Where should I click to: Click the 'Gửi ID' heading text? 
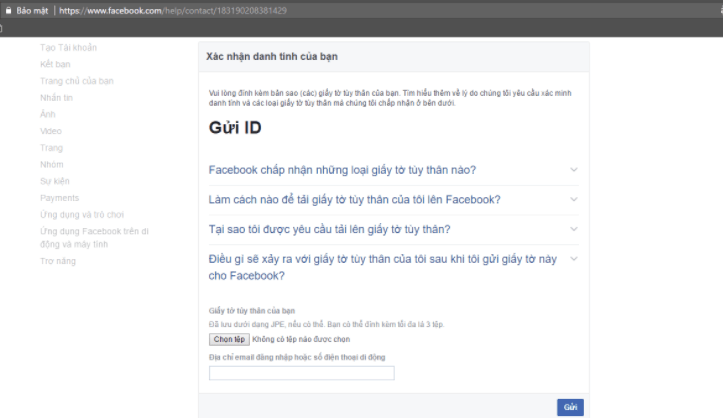235,128
